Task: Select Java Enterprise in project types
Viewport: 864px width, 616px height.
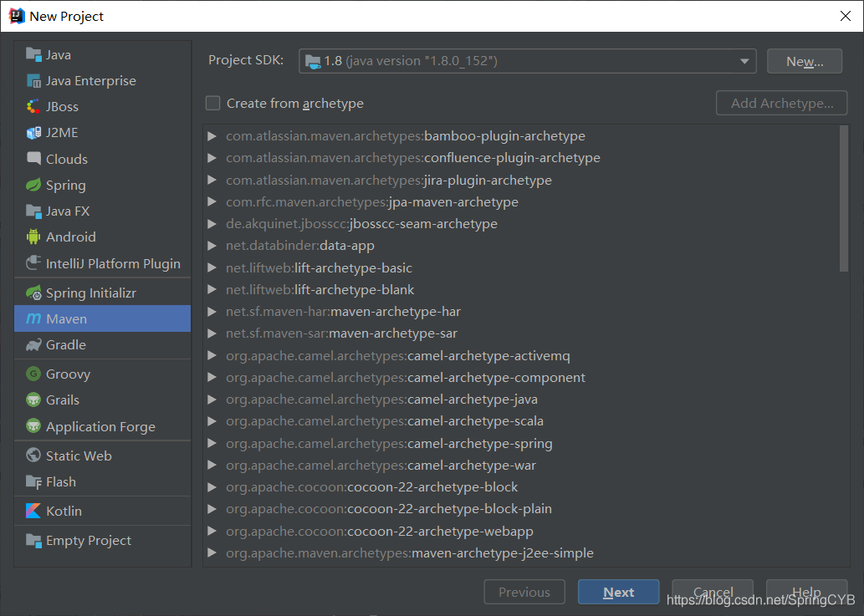Action: coord(103,81)
